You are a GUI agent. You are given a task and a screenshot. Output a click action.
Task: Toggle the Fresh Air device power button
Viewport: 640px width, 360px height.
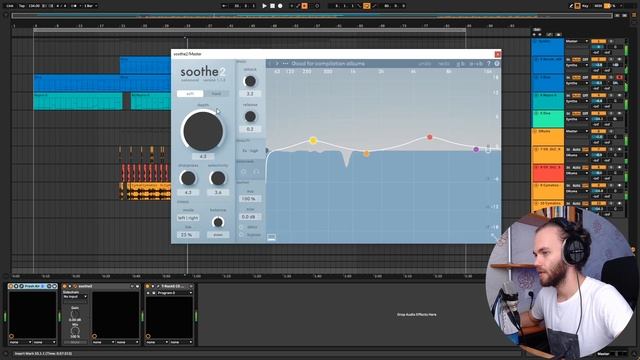[11, 286]
